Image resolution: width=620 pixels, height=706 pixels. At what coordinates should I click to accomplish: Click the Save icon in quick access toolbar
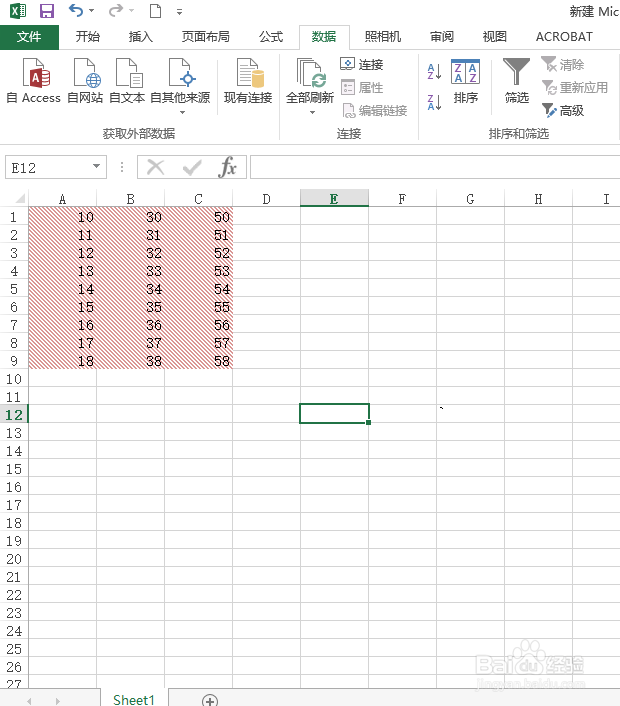(46, 11)
